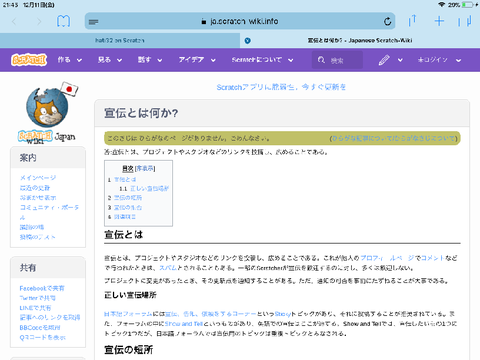Click the メインページ sidebar link
This screenshot has width=480, height=360.
(38, 178)
